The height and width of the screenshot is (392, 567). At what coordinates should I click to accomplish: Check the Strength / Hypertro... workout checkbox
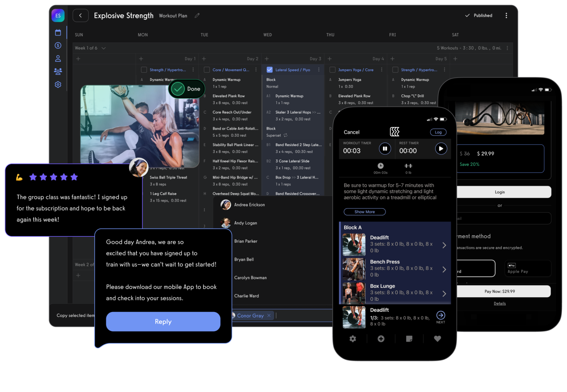point(144,70)
